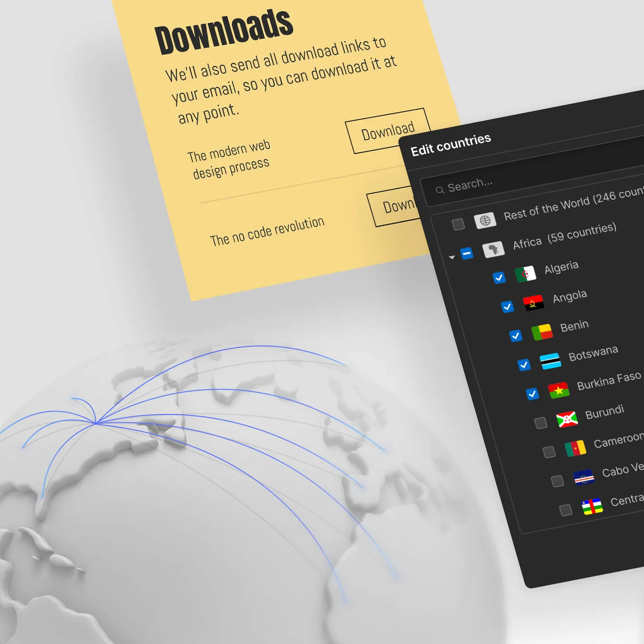Check the Cameroon checkbox
Screen dimensions: 644x644
(549, 452)
